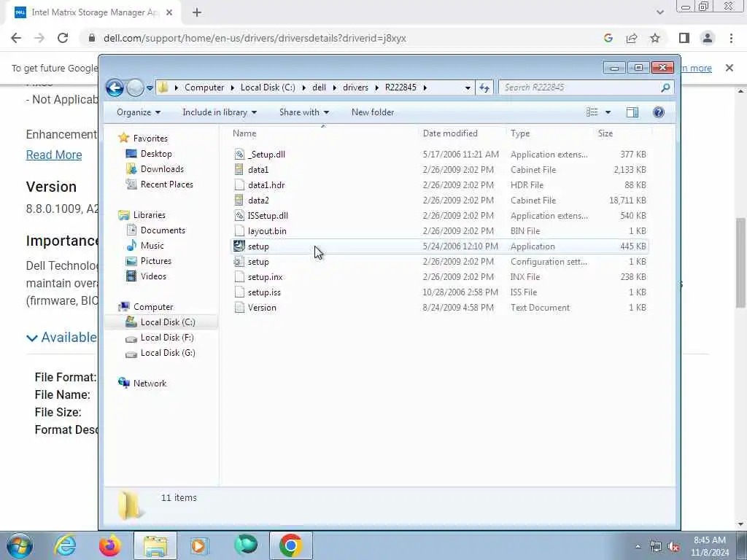Click the refresh button beside the address bar
Image resolution: width=747 pixels, height=560 pixels.
[484, 87]
